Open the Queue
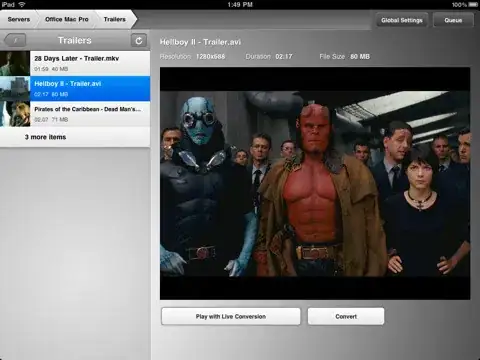The height and width of the screenshot is (360, 480). click(453, 20)
